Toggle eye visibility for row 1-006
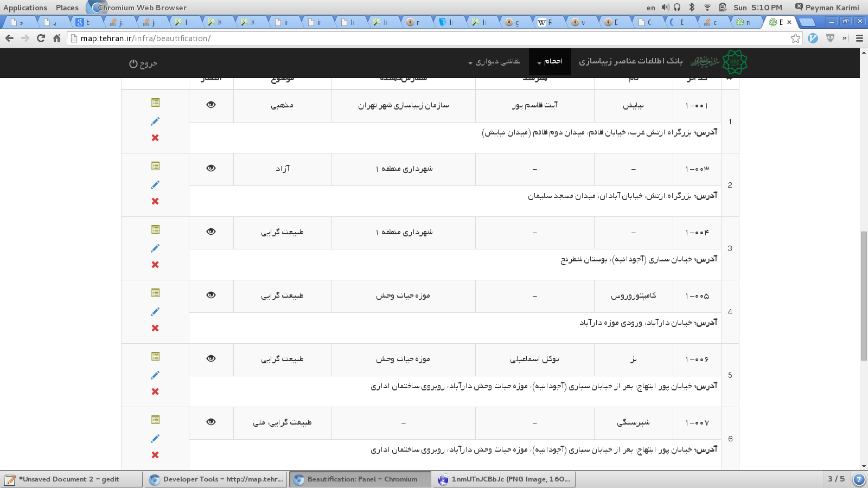868x488 pixels. click(211, 358)
